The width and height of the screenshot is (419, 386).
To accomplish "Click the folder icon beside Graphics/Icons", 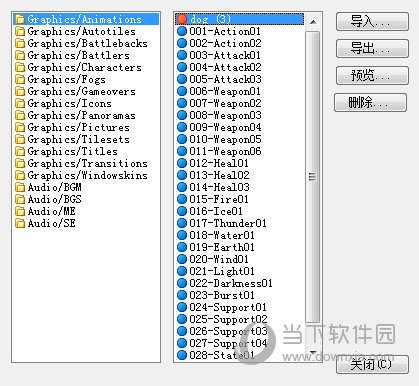I will tap(20, 103).
